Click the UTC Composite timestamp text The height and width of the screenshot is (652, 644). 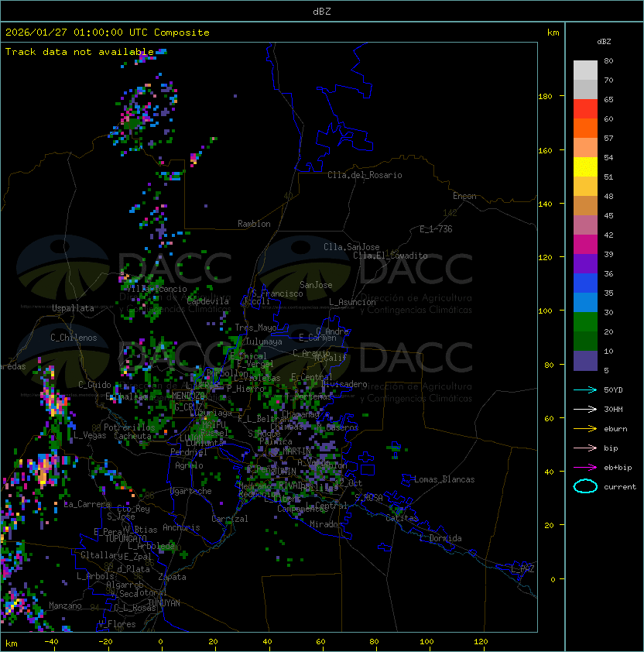pyautogui.click(x=107, y=33)
